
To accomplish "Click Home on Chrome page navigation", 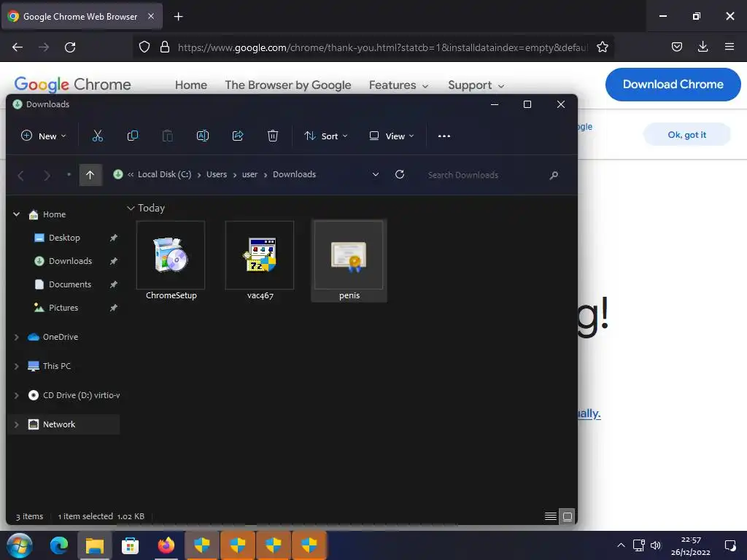I will (x=191, y=85).
